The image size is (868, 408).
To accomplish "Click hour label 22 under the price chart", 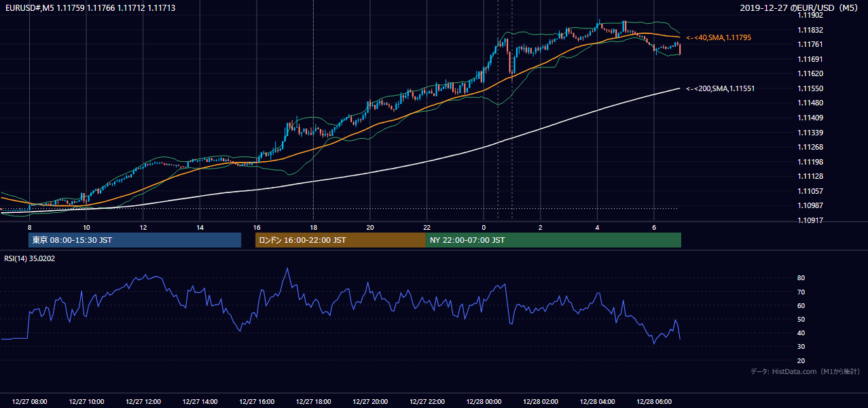I will [427, 227].
